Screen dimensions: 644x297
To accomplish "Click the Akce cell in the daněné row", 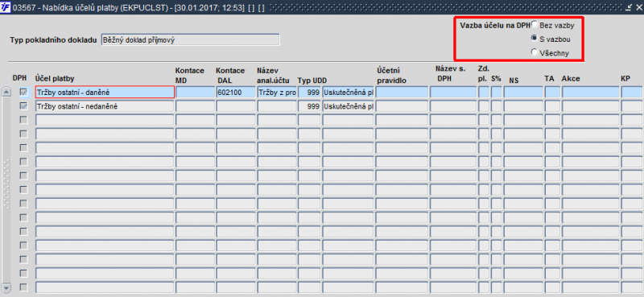I will [x=591, y=93].
